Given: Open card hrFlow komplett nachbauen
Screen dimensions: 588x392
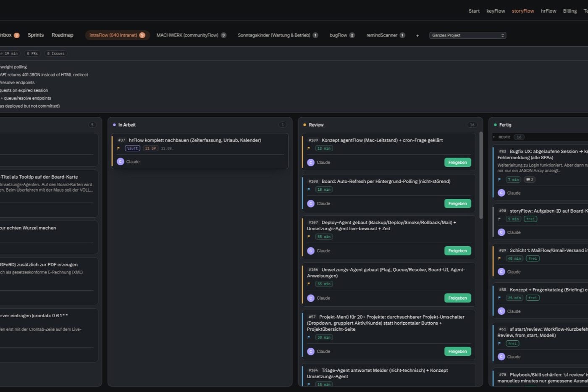Looking at the screenshot, I should (200, 151).
